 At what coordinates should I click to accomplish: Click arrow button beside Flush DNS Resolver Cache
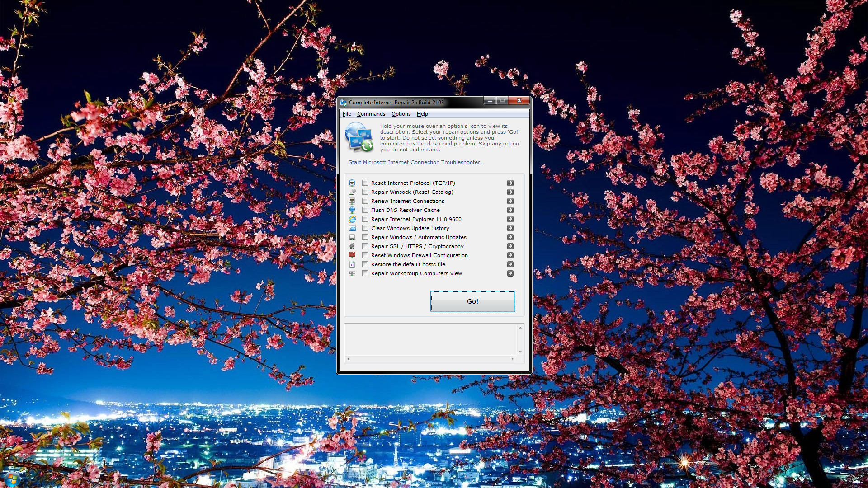click(510, 210)
